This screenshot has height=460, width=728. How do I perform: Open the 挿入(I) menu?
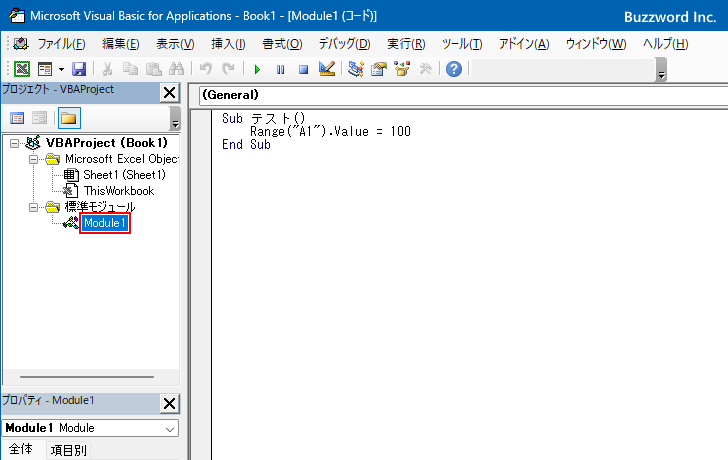pyautogui.click(x=228, y=44)
